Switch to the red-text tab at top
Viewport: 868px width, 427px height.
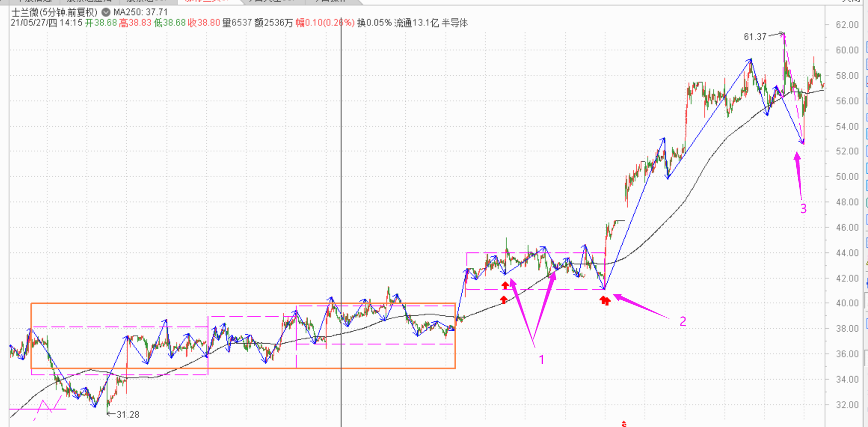tap(207, 1)
